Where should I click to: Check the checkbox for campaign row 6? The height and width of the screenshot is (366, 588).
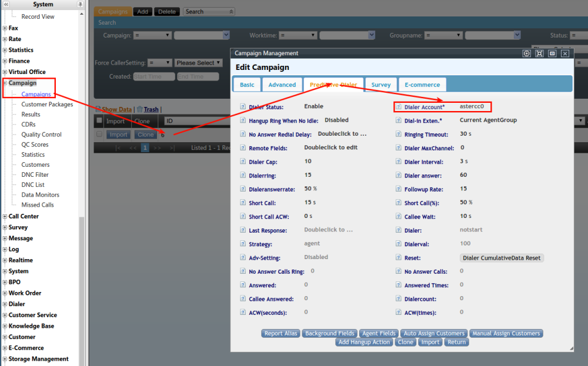pyautogui.click(x=99, y=135)
